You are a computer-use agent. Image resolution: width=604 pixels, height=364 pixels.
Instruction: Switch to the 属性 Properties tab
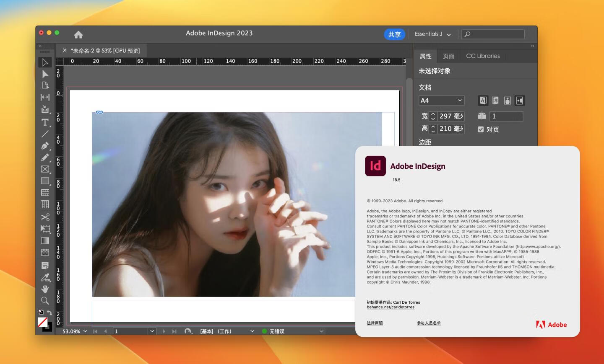point(425,56)
